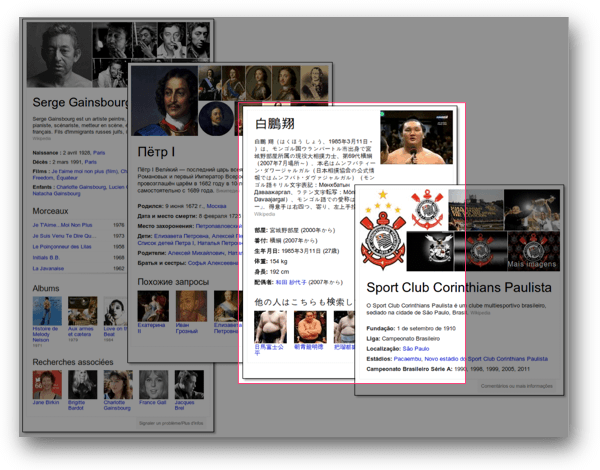Open the France Gall related search thumbnail
The width and height of the screenshot is (600, 470).
point(153,385)
